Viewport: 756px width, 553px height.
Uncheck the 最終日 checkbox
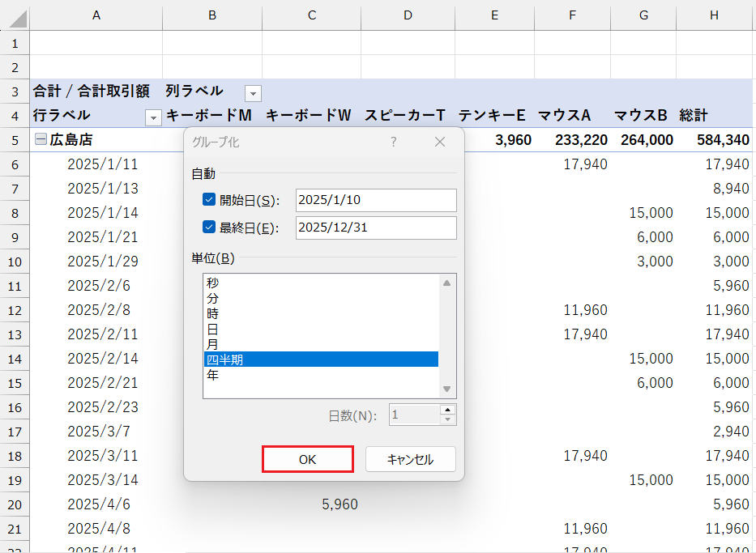pyautogui.click(x=209, y=228)
